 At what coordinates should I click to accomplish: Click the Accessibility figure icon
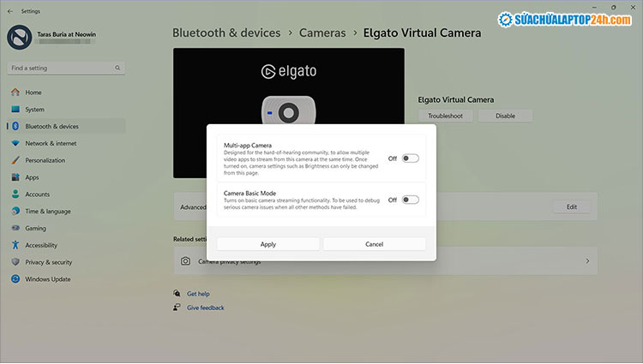click(x=15, y=245)
